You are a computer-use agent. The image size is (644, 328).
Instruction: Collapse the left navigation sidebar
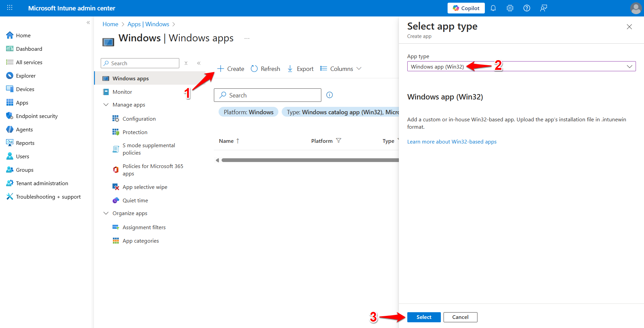pyautogui.click(x=88, y=23)
